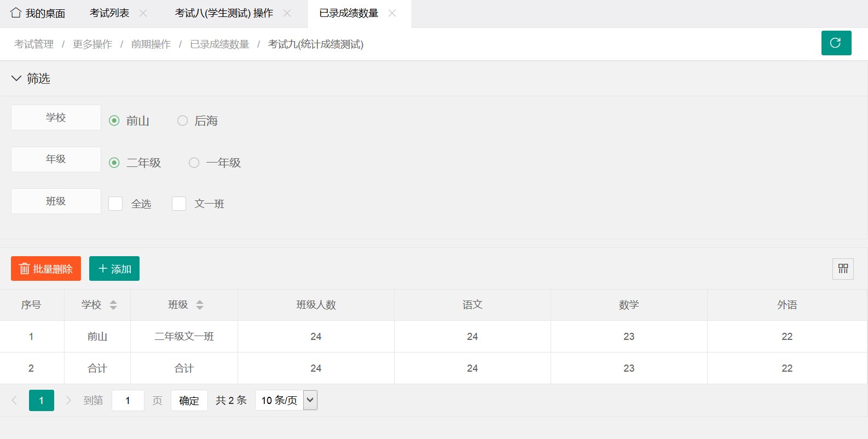Click the 确定 page jump button
The height and width of the screenshot is (439, 868).
[x=189, y=400]
